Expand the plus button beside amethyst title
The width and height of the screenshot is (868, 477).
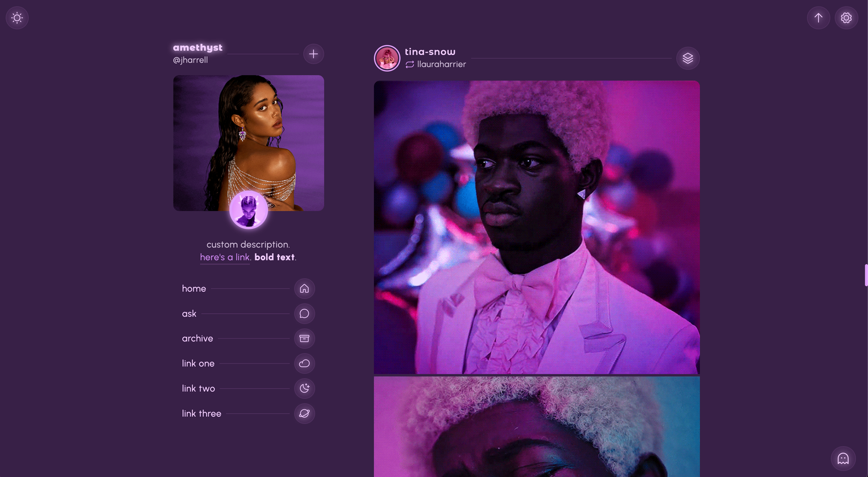pos(313,54)
